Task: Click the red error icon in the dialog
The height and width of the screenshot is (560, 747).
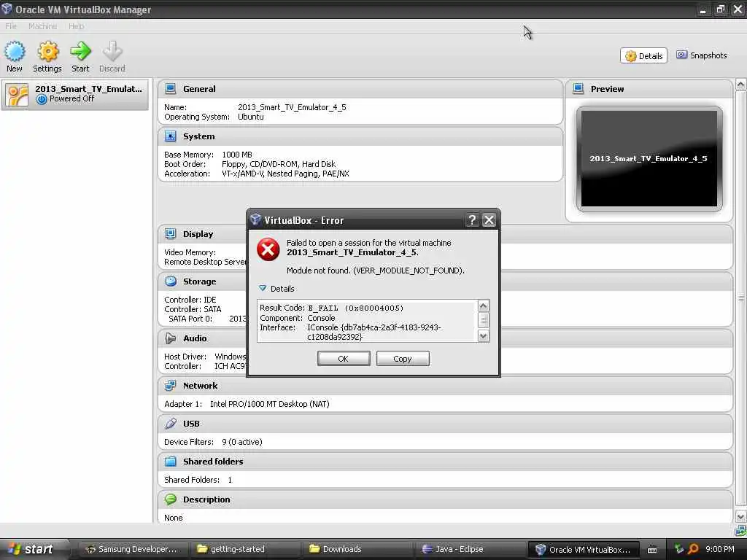Action: 268,249
